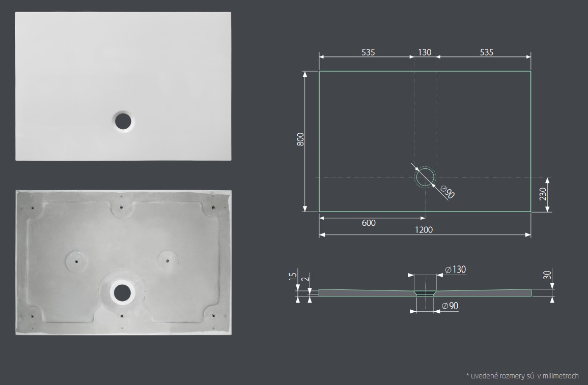This screenshot has width=588, height=385.
Task: Click the drain circle in the plan drawing
Action: pyautogui.click(x=425, y=177)
